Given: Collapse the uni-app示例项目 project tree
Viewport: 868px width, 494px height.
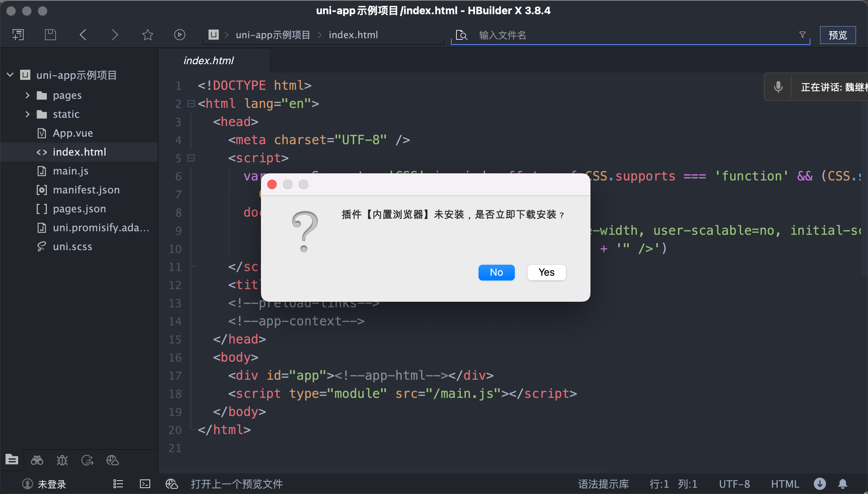Looking at the screenshot, I should click(x=9, y=74).
